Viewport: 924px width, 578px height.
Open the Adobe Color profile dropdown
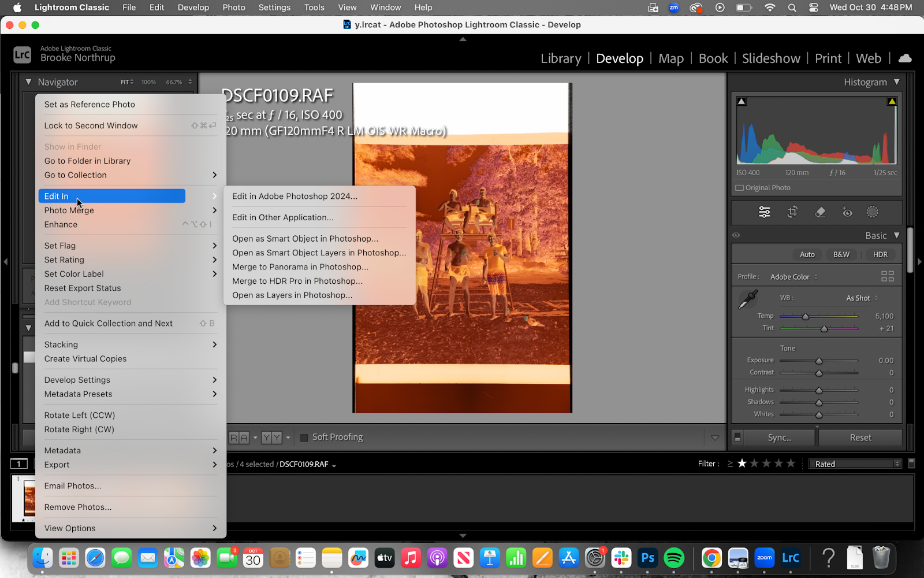(x=794, y=277)
